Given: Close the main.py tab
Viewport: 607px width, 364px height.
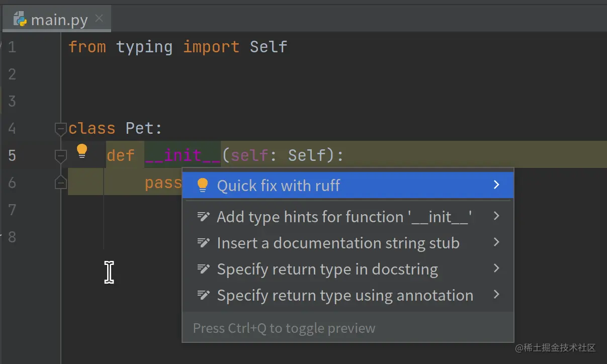Looking at the screenshot, I should click(99, 19).
